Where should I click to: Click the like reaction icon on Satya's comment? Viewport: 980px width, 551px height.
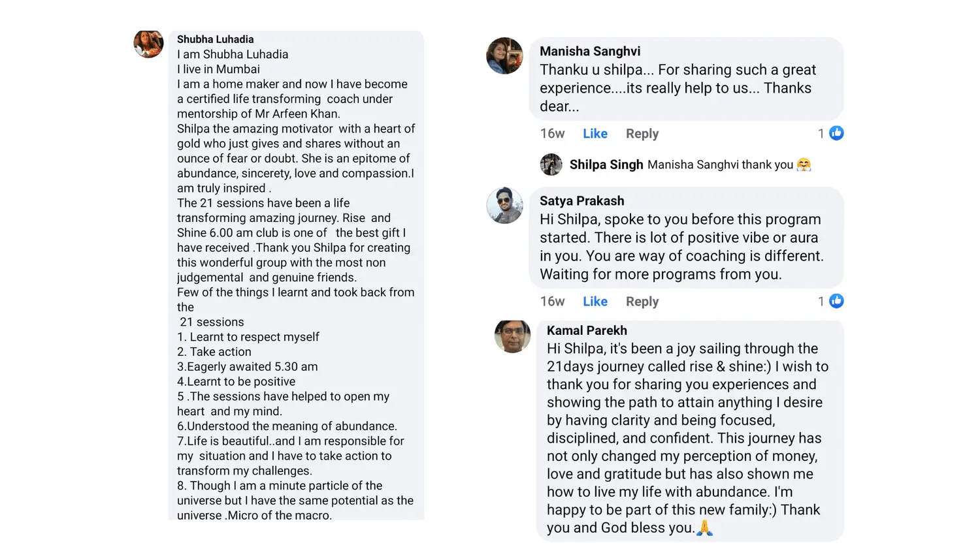(x=836, y=301)
